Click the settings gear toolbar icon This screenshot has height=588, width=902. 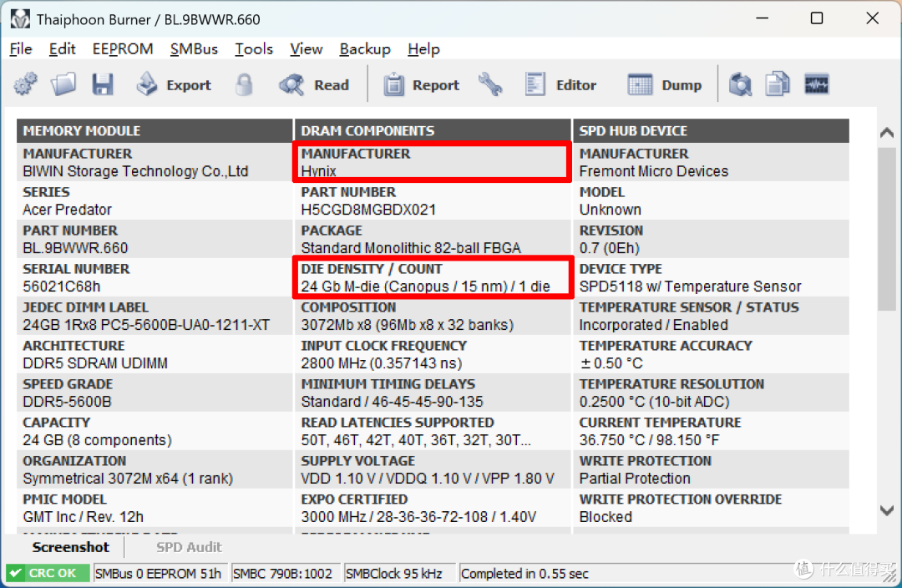click(25, 84)
